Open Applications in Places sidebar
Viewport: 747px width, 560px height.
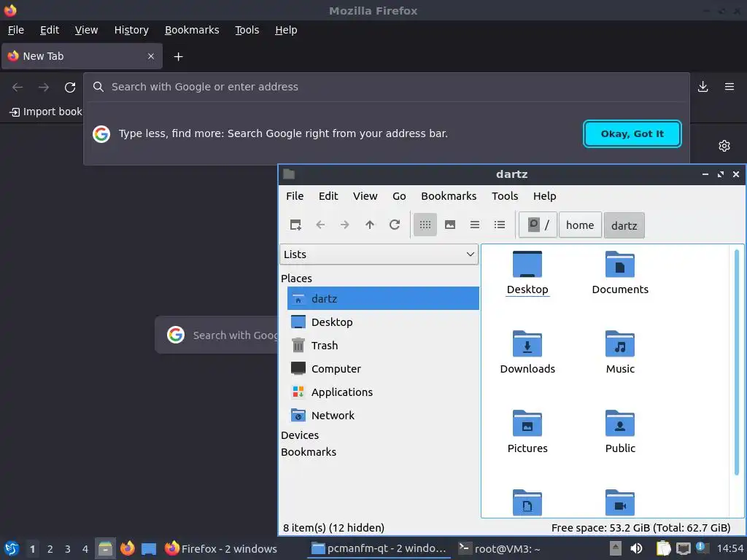click(383, 392)
